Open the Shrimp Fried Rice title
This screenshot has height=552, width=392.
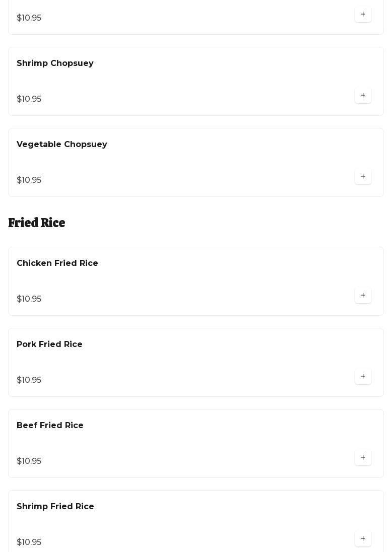55,507
